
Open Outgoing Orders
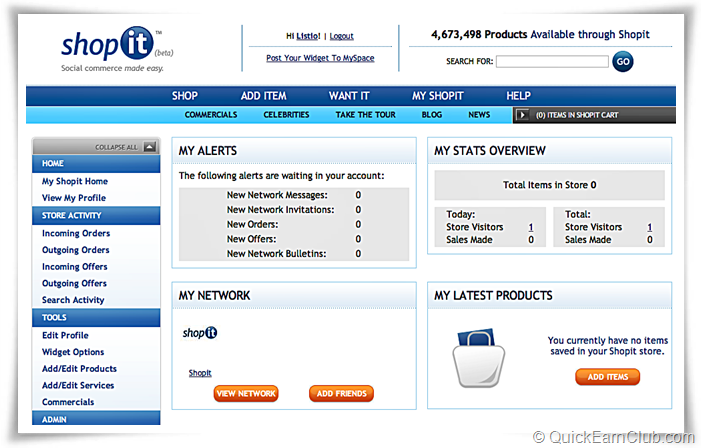click(x=76, y=250)
